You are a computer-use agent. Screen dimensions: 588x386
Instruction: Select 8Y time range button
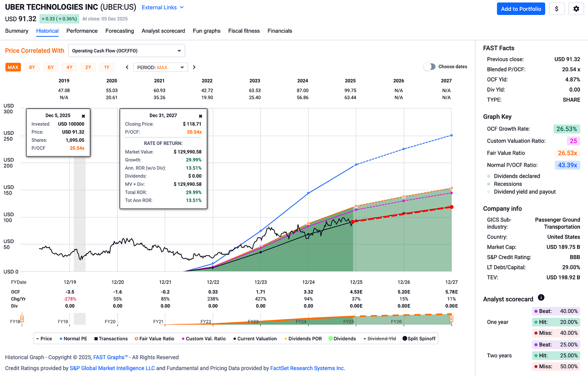(x=32, y=67)
